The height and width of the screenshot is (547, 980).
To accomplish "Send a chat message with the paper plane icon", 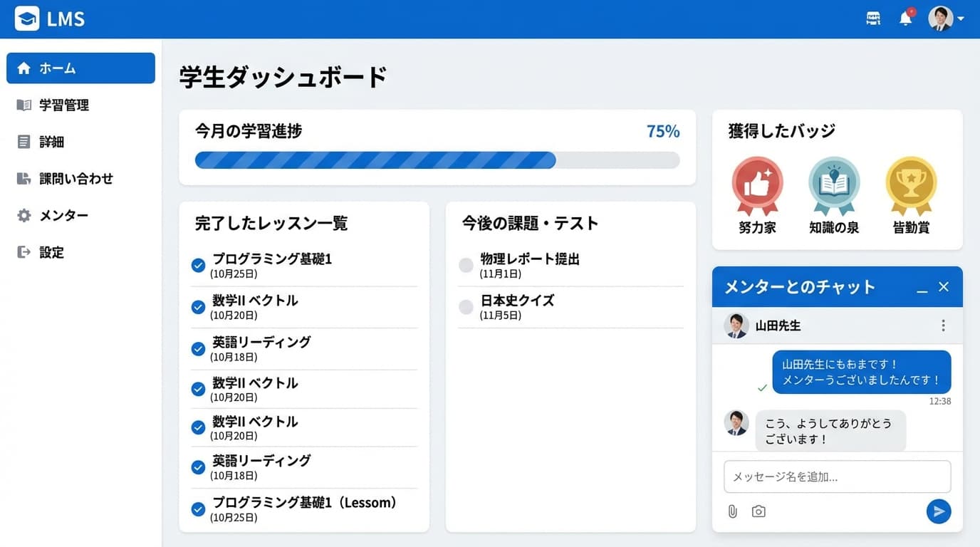I will [x=939, y=511].
